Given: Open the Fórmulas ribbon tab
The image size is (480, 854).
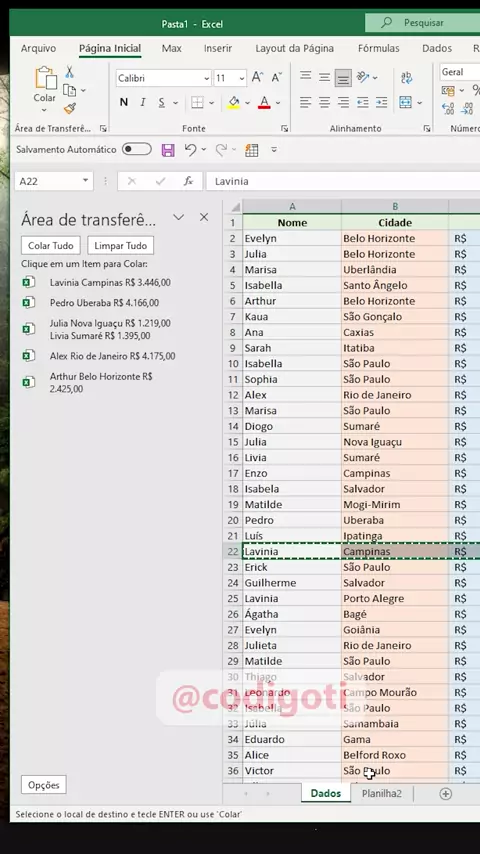Looking at the screenshot, I should pyautogui.click(x=379, y=48).
